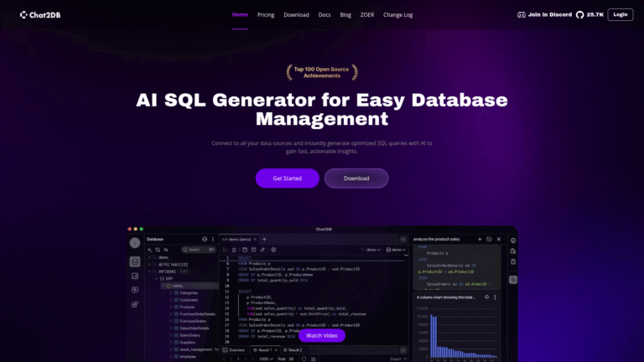
Task: Click the save icon in the editor toolbar
Action: tap(245, 250)
